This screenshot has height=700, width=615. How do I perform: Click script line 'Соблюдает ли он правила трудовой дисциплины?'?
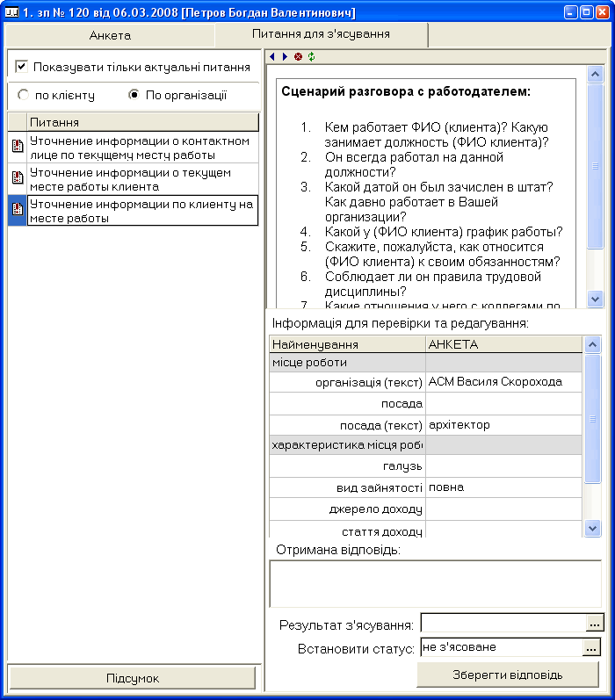[433, 284]
